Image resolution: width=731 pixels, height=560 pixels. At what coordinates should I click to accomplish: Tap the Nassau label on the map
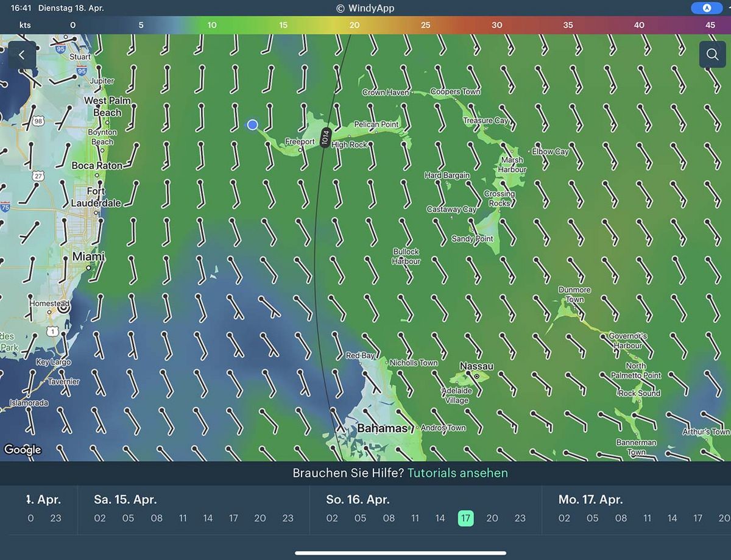click(476, 366)
